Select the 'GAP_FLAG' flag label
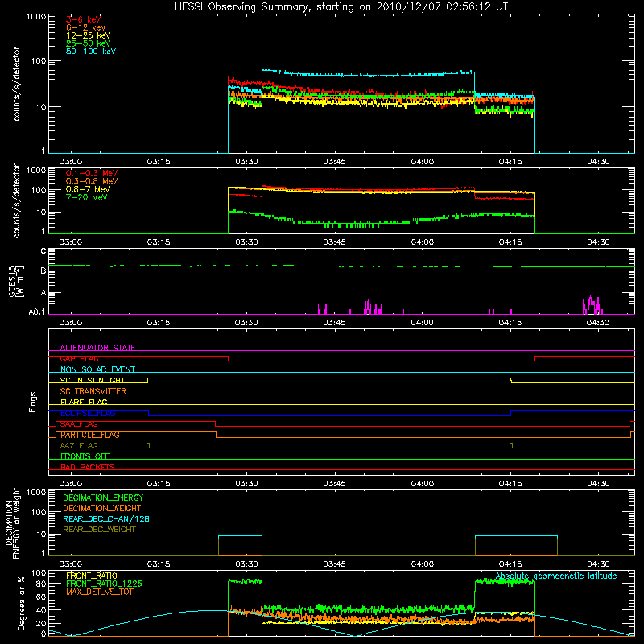The image size is (644, 644). (x=79, y=358)
